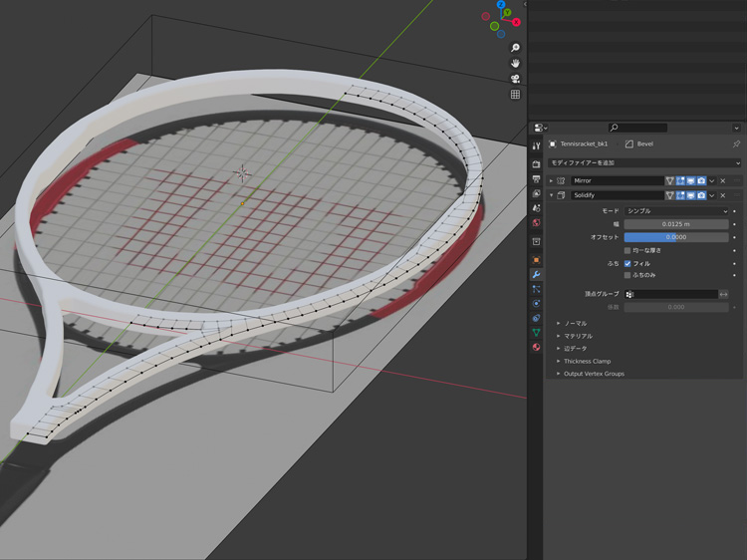This screenshot has height=560, width=747.
Task: Open the Tool settings properties tab
Action: [x=537, y=146]
